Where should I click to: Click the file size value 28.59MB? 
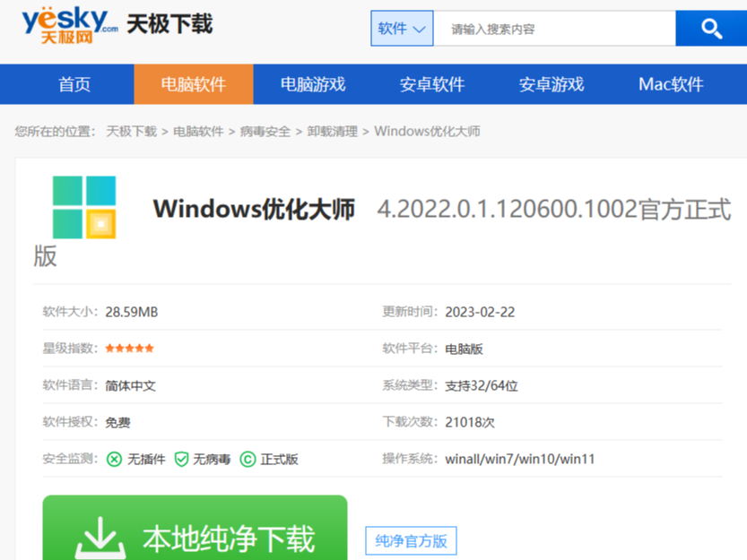click(x=132, y=312)
